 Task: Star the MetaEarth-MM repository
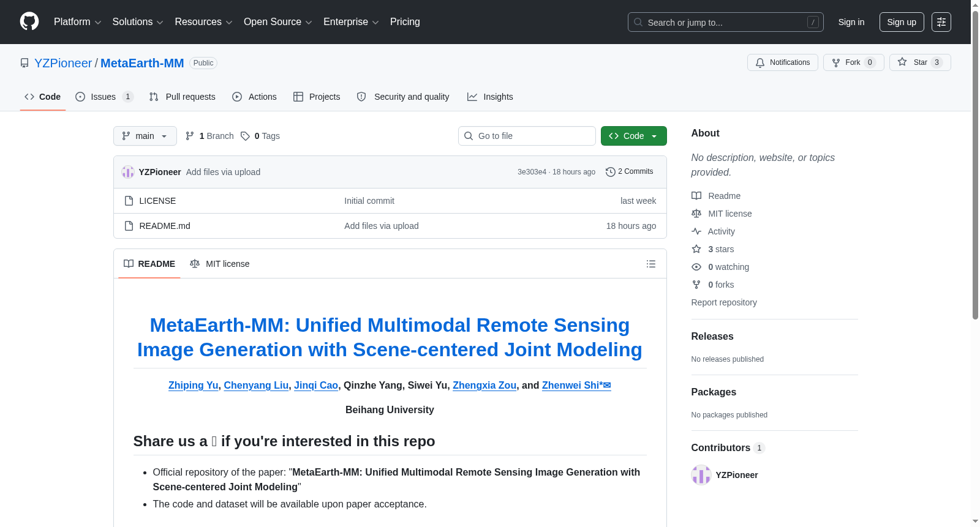point(920,62)
